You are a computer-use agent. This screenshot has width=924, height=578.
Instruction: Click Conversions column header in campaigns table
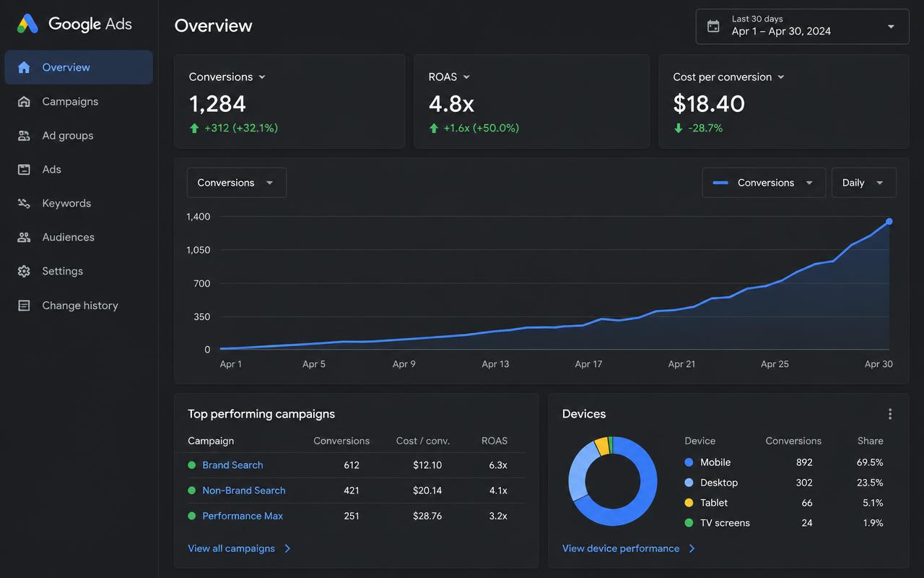click(x=341, y=441)
